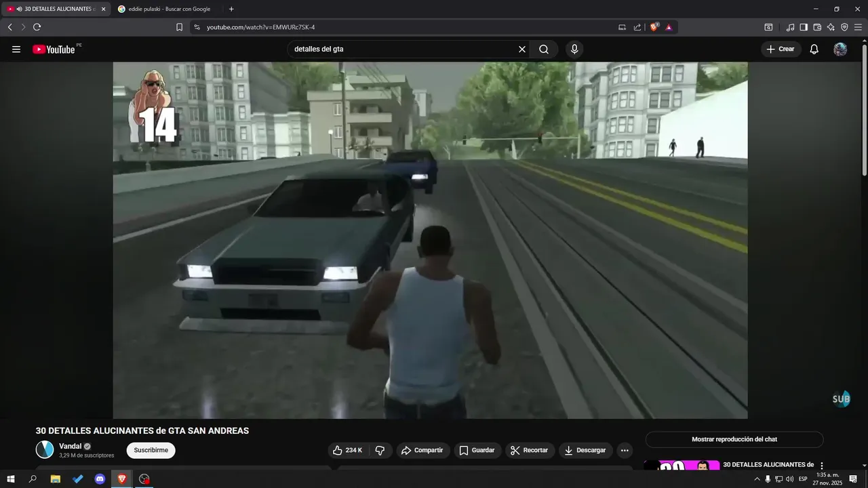
Task: Clear the search text with the X
Action: [x=522, y=49]
